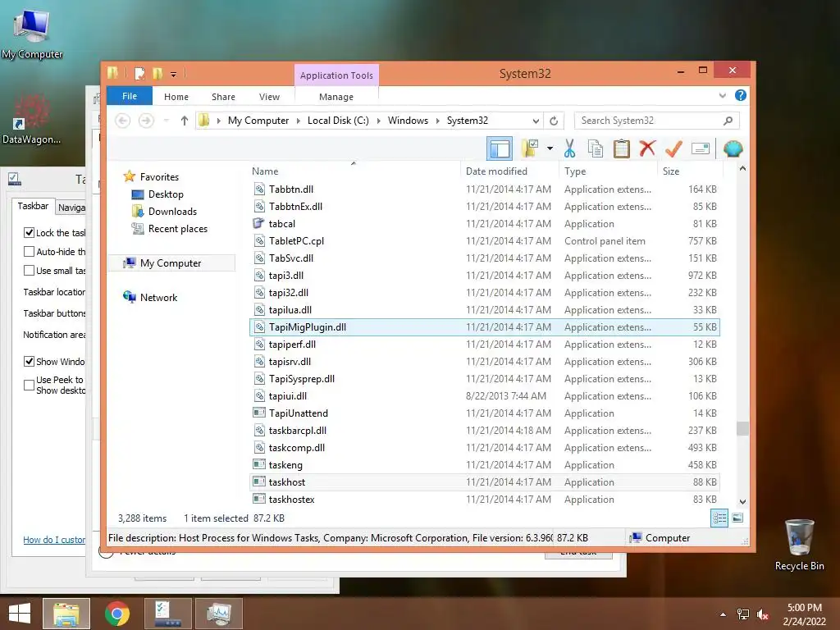Viewport: 840px width, 630px height.
Task: Go up one folder level
Action: (x=185, y=121)
